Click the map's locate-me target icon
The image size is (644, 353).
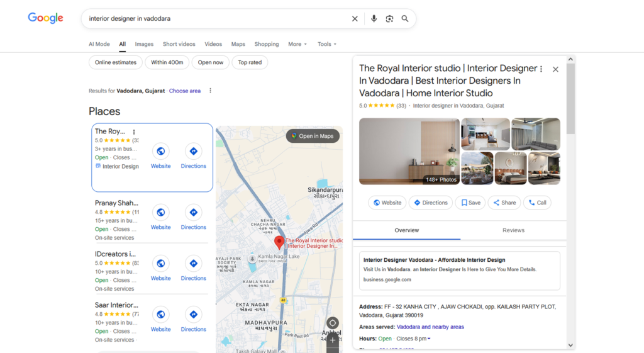point(333,323)
